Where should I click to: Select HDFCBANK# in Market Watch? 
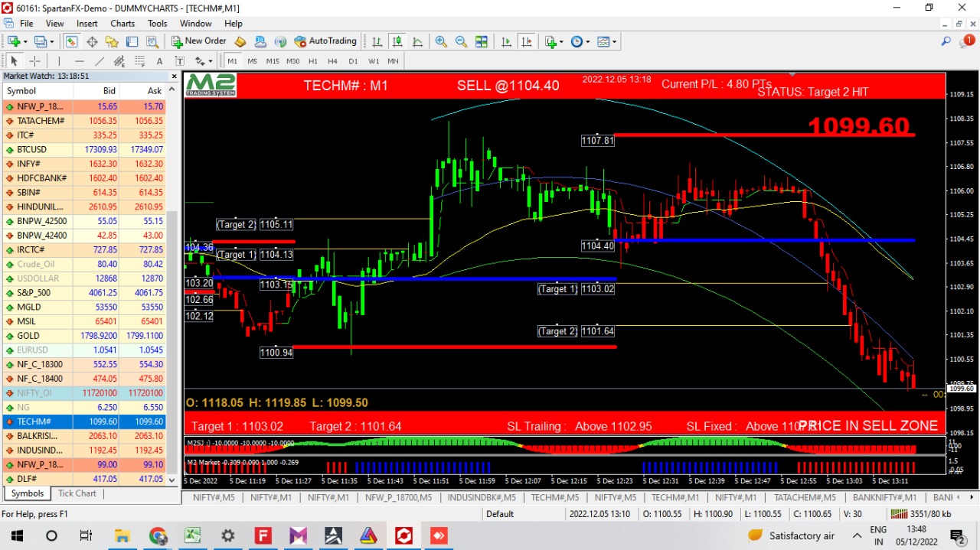pyautogui.click(x=83, y=178)
